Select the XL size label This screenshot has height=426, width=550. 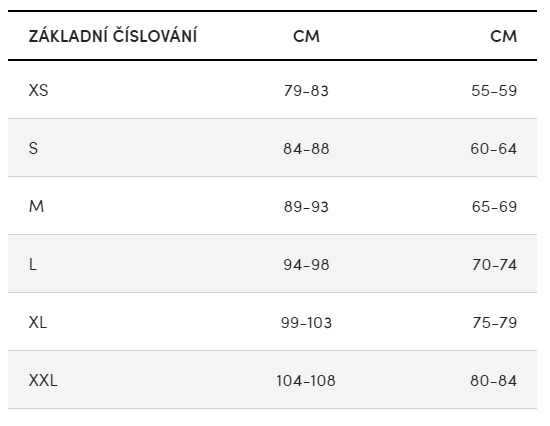[38, 322]
